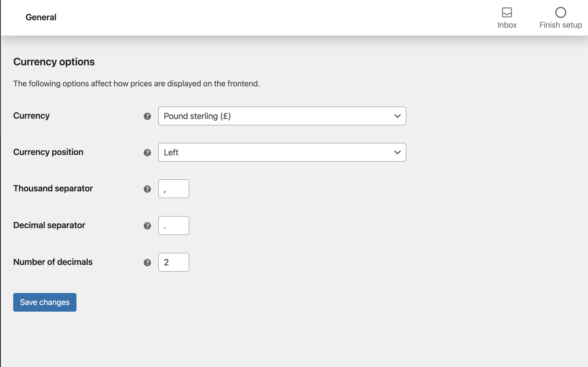Select the Number of decimals field
The image size is (588, 367).
pyautogui.click(x=174, y=262)
